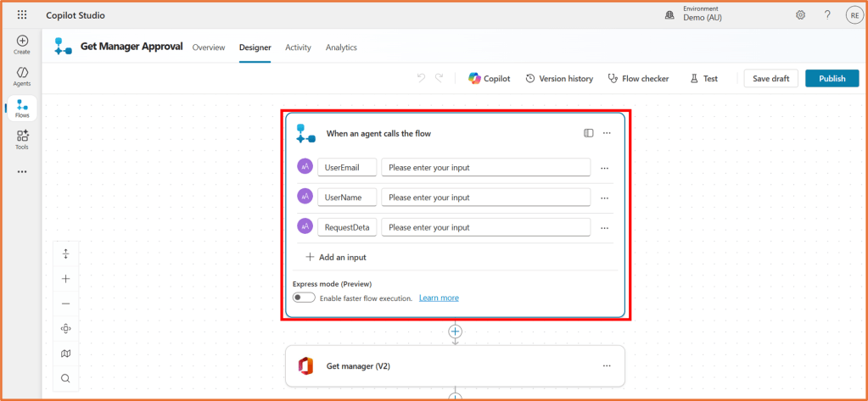The width and height of the screenshot is (868, 401).
Task: Click the Office 365 icon on Get manager
Action: coord(305,365)
